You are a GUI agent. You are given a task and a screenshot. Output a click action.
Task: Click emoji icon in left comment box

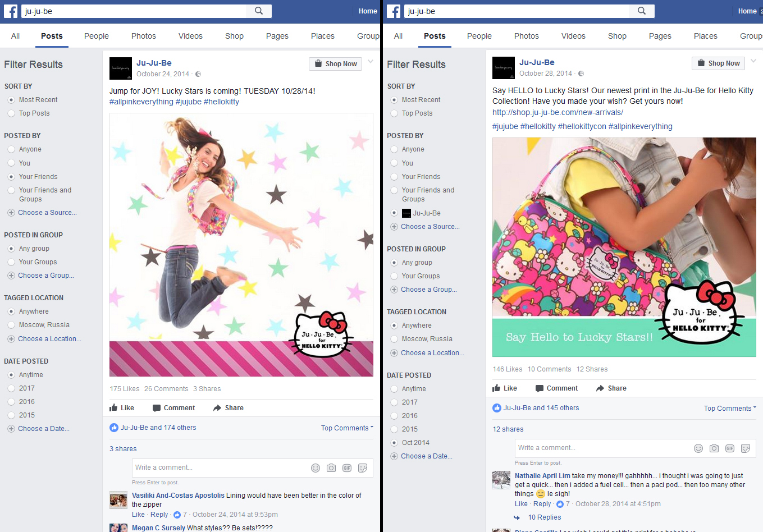[x=316, y=468]
